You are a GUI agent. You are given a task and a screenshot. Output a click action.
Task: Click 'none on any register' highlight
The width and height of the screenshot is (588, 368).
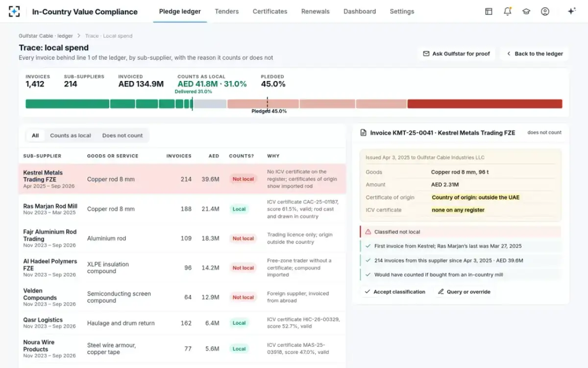458,210
